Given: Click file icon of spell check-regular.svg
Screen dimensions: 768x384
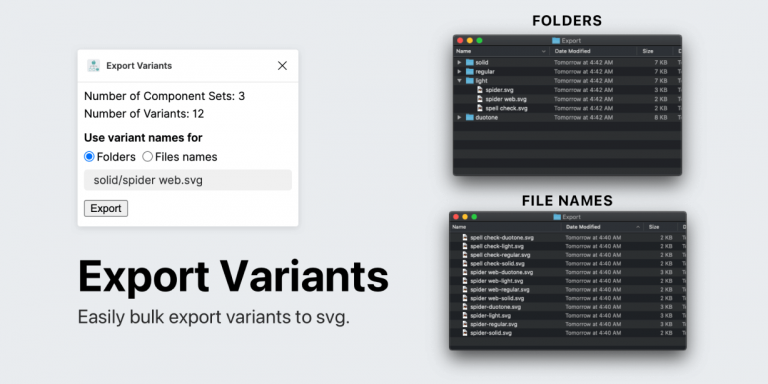Looking at the screenshot, I should coord(465,255).
